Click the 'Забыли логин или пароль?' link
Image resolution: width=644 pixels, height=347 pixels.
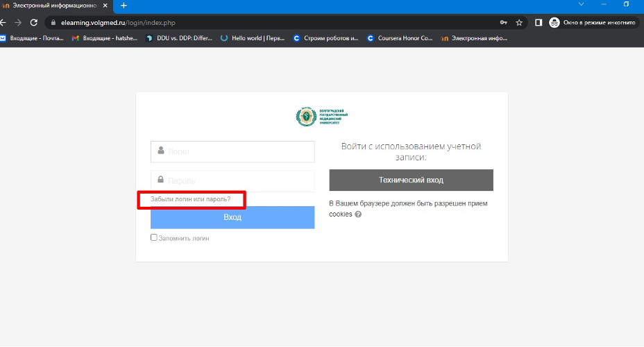pos(191,200)
